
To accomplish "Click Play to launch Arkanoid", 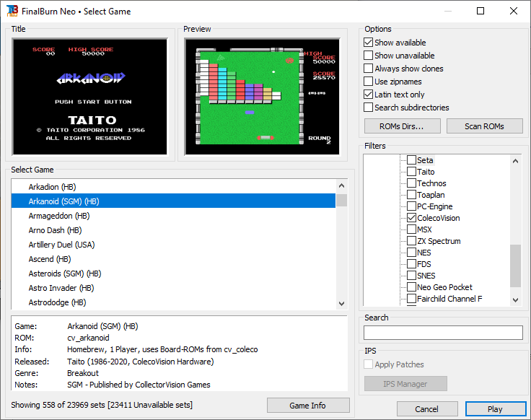I will coord(496,409).
